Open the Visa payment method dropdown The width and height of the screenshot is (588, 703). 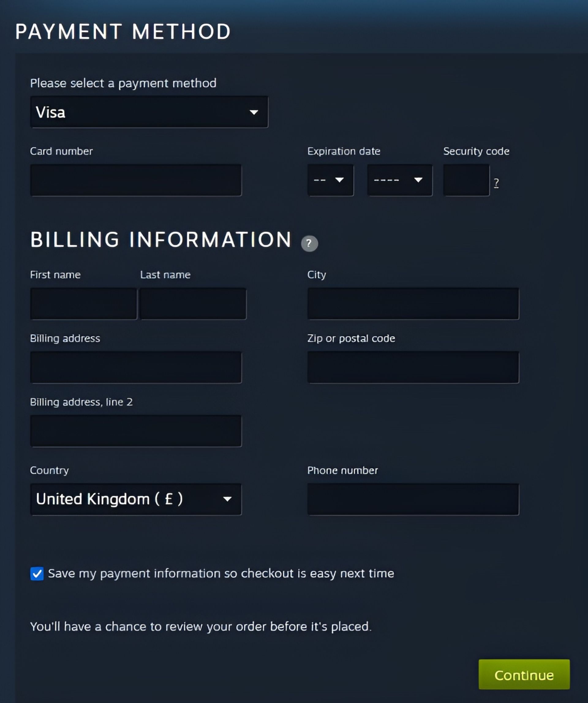(x=149, y=112)
